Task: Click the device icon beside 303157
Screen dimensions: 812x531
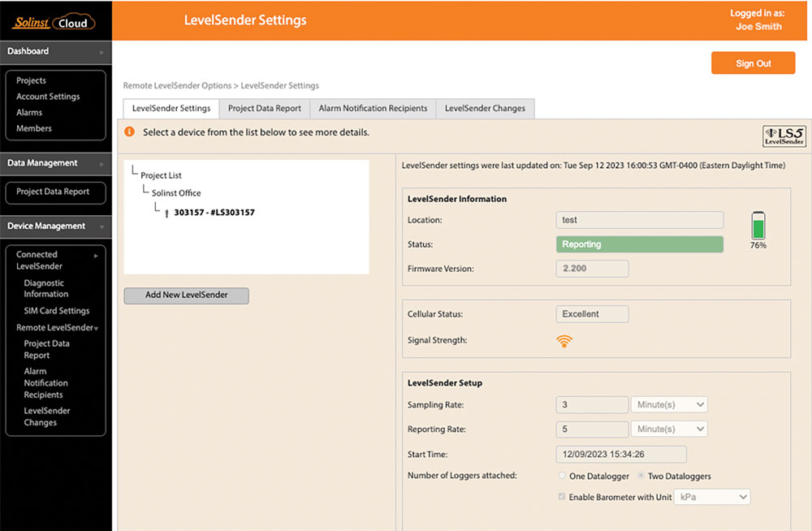Action: [166, 214]
